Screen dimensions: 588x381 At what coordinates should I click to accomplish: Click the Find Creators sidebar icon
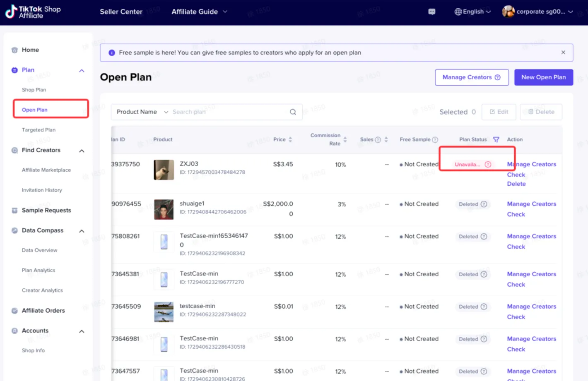point(14,150)
